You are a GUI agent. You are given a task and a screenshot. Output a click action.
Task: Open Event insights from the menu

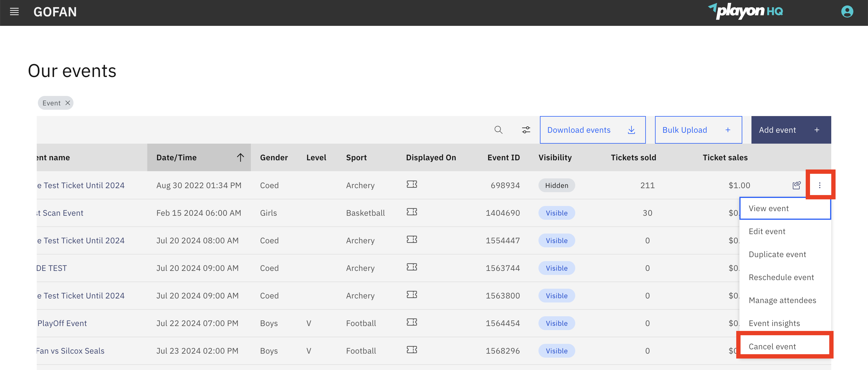pyautogui.click(x=785, y=323)
